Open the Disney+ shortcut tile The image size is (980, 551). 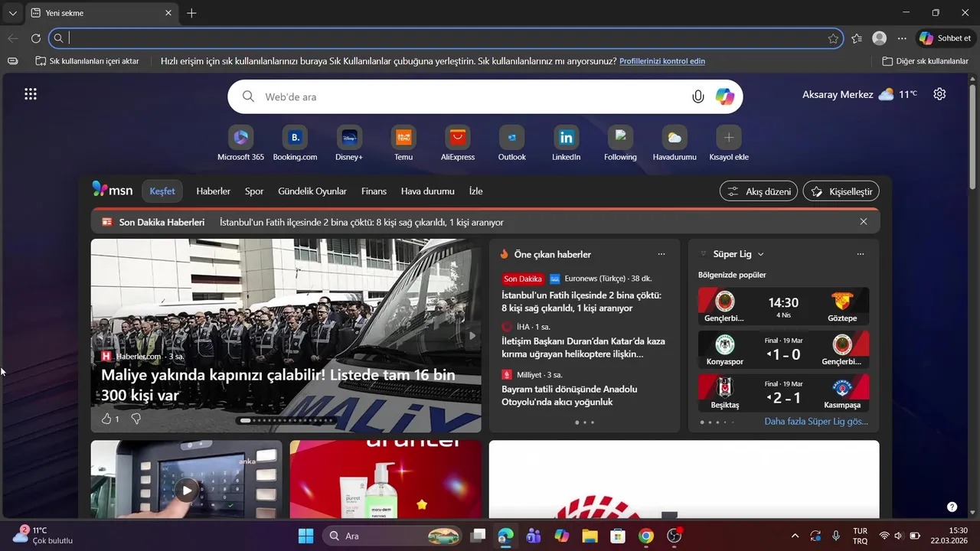349,143
